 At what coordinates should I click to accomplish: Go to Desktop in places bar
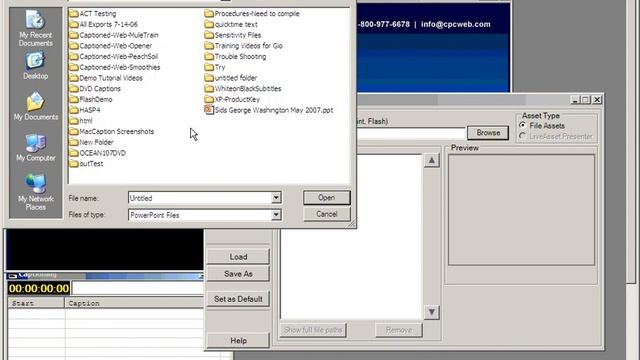click(36, 65)
